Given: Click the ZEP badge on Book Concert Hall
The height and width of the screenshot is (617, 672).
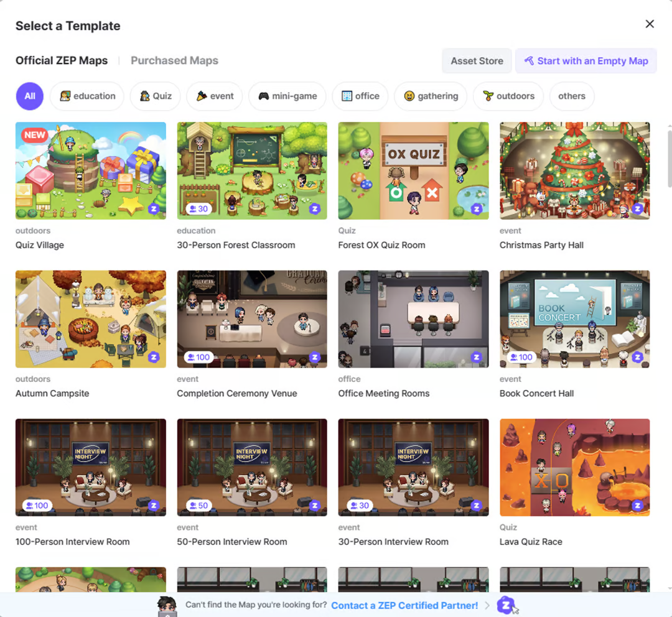Looking at the screenshot, I should coord(638,357).
